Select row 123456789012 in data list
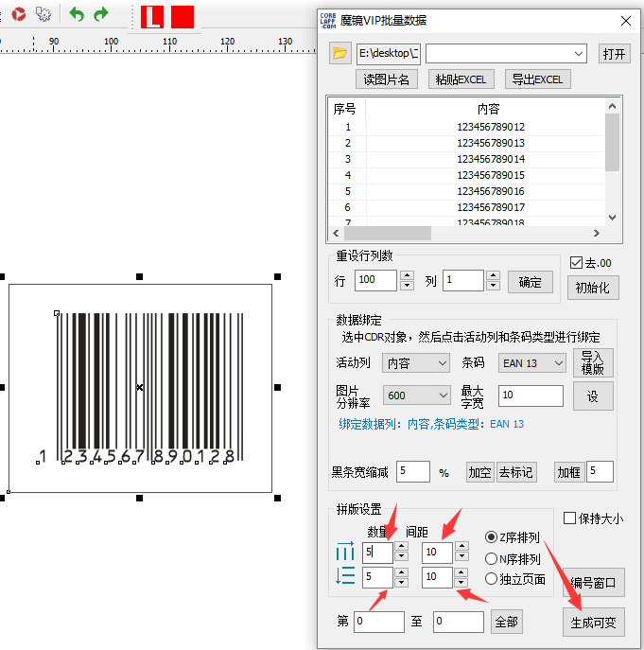Image resolution: width=644 pixels, height=650 pixels. pos(466,127)
